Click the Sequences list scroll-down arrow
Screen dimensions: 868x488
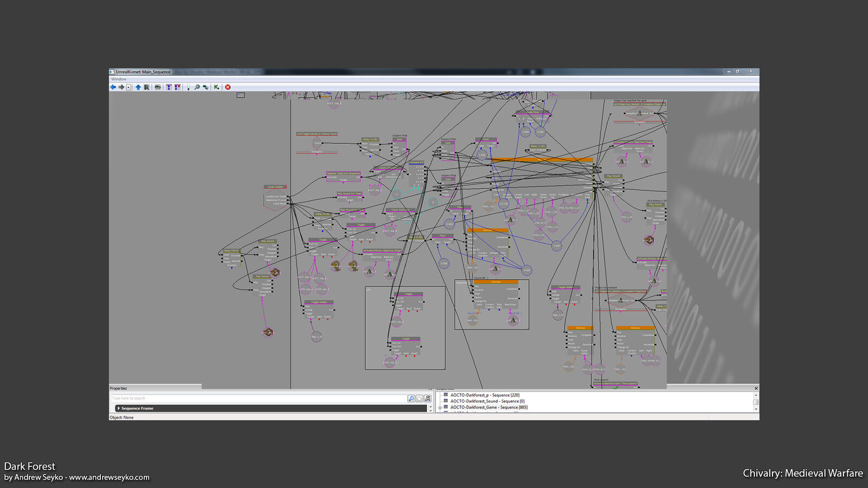click(756, 409)
